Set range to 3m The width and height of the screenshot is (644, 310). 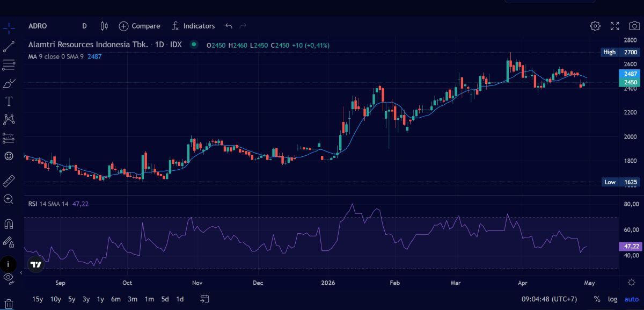pyautogui.click(x=133, y=299)
